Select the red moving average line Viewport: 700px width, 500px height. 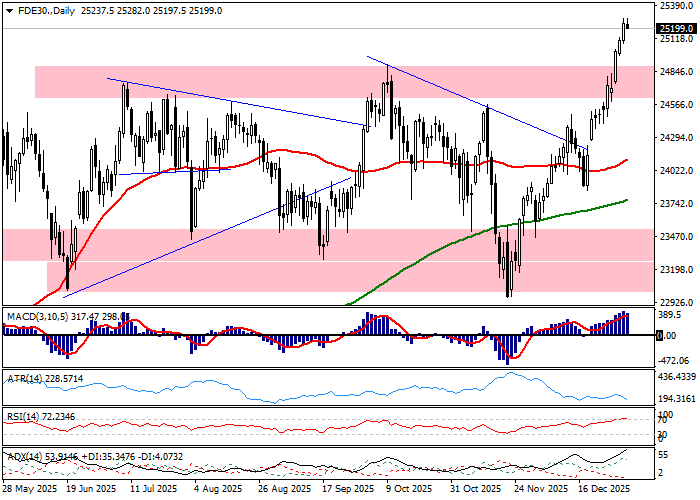(x=300, y=153)
